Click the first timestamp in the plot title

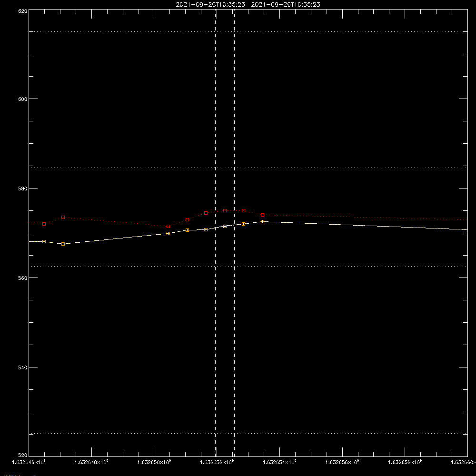click(210, 5)
